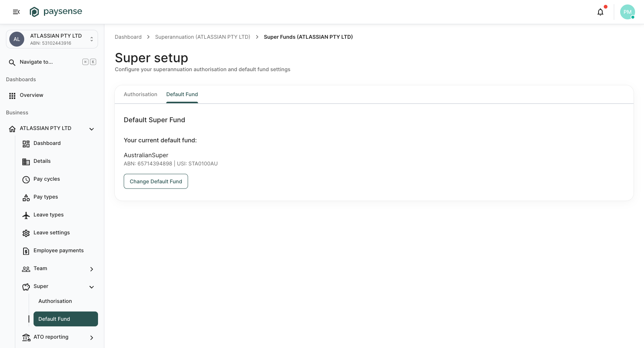Open the Overview dashboard item
This screenshot has width=644, height=348.
coord(52,95)
